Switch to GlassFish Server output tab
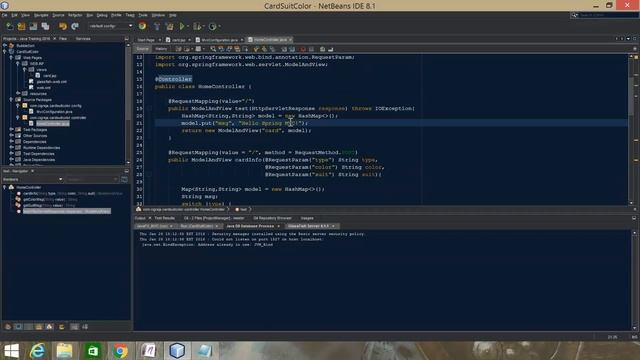Viewport: 640px width, 360px height. pos(308,226)
